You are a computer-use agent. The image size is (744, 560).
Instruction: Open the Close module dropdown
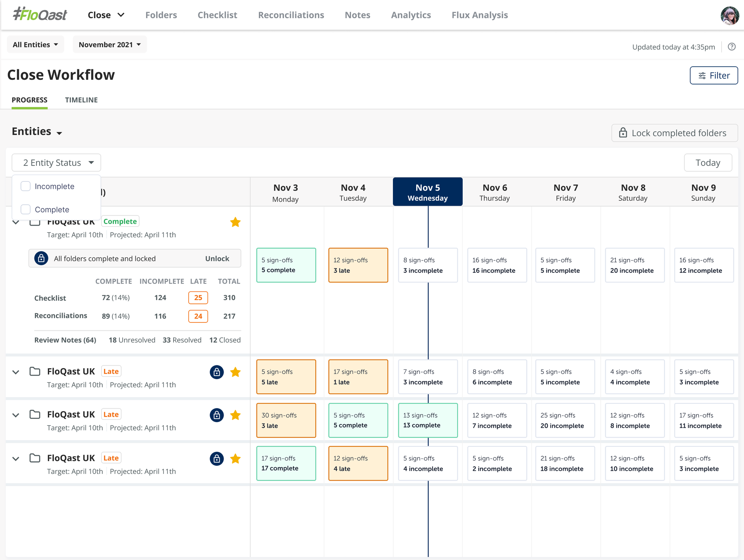(106, 15)
